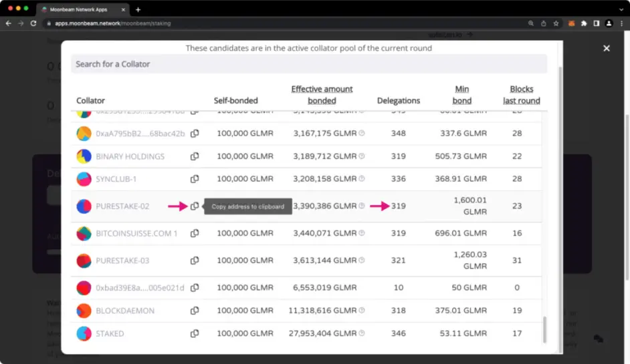This screenshot has height=364, width=630.
Task: Bookmark this page with the star
Action: point(556,23)
